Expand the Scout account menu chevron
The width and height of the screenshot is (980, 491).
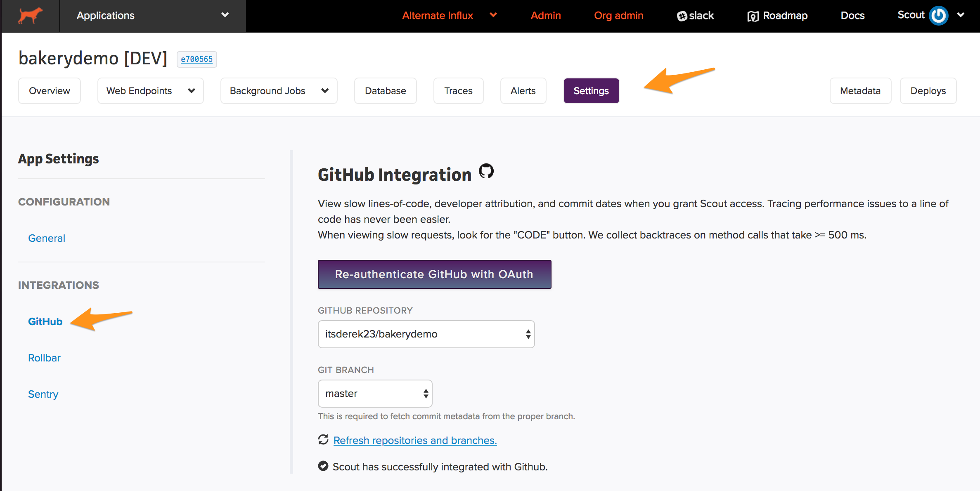[x=961, y=15]
